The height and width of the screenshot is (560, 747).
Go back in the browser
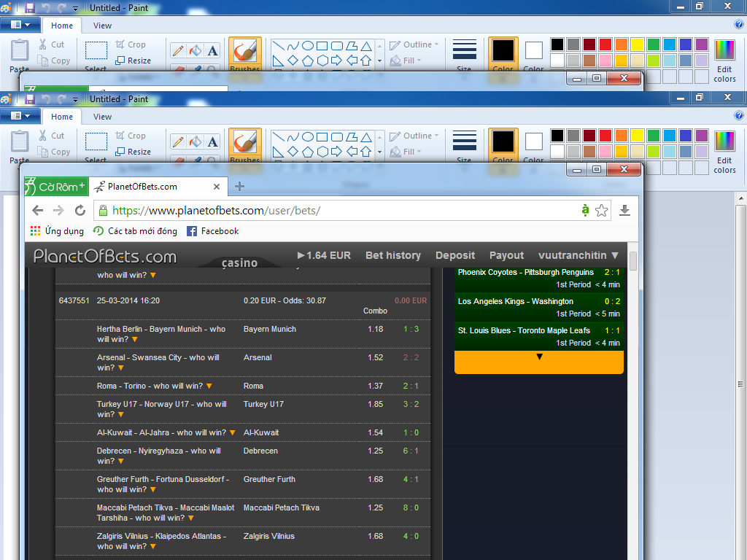38,211
